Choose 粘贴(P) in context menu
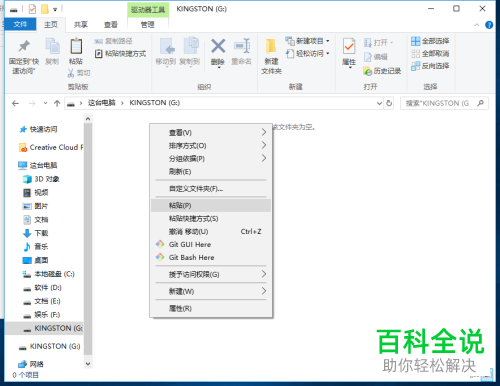The image size is (500, 386). point(211,206)
